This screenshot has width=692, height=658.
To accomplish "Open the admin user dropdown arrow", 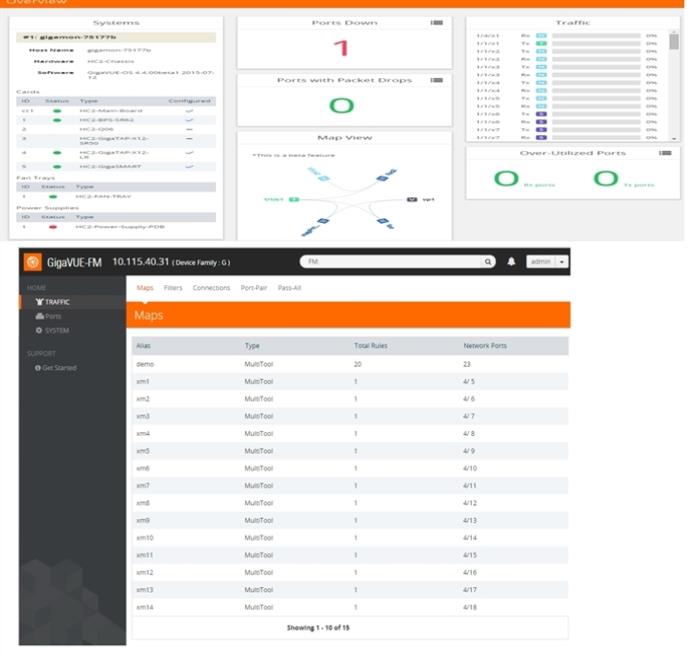I will (x=561, y=262).
